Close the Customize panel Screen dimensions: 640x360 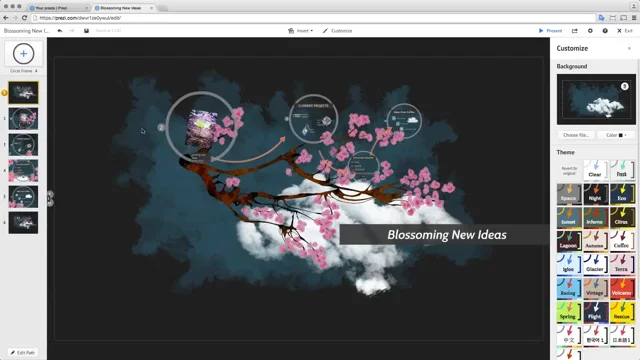click(629, 48)
